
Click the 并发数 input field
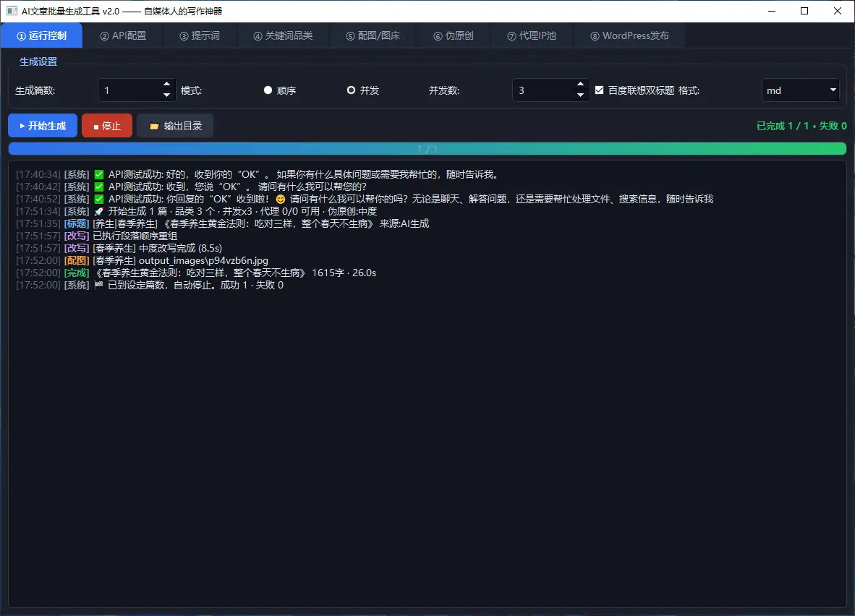[550, 90]
